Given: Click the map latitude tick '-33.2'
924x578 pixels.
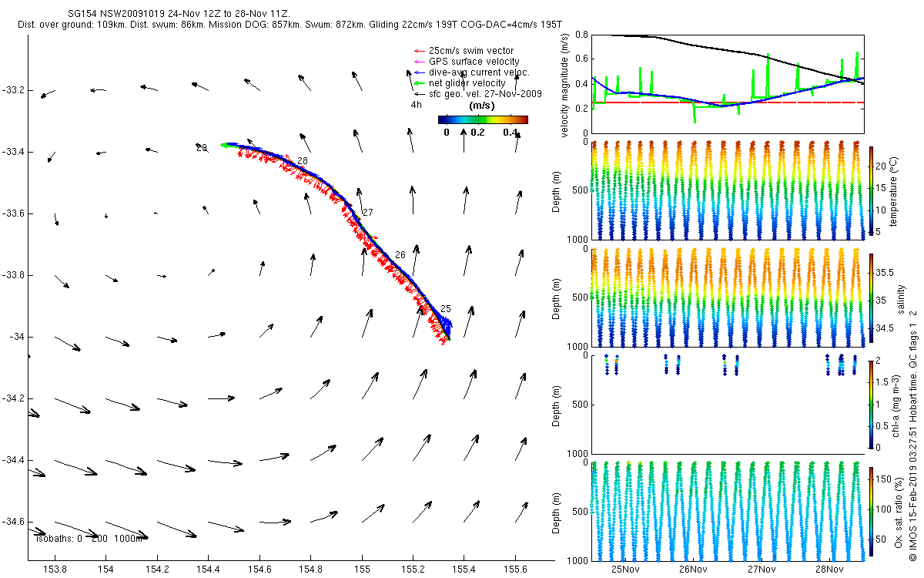Looking at the screenshot, I should [13, 90].
